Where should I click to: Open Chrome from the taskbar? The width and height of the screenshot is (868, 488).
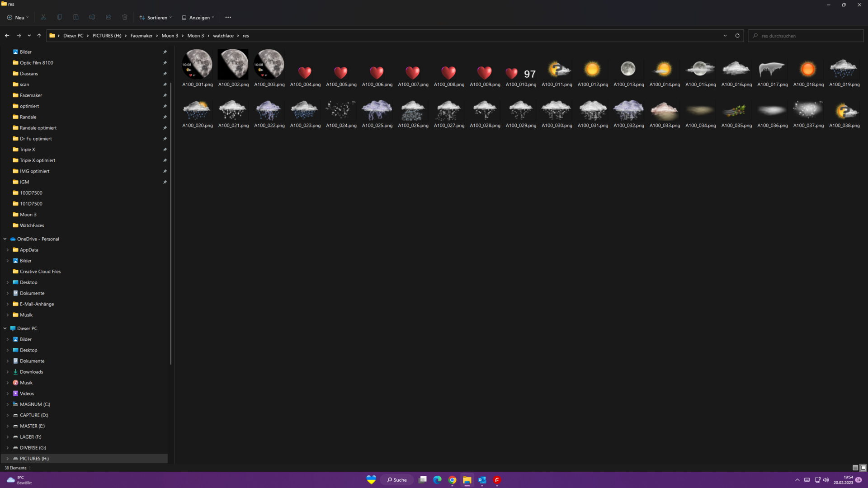point(452,480)
